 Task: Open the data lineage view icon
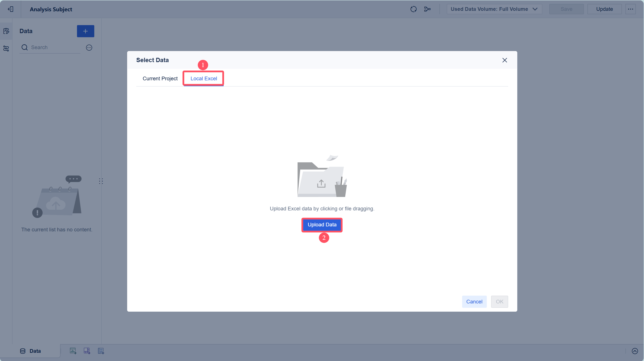[x=427, y=9]
